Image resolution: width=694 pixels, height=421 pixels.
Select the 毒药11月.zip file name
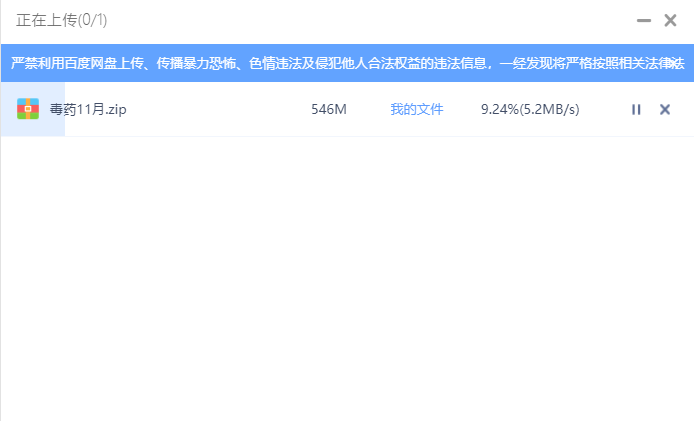pyautogui.click(x=87, y=109)
